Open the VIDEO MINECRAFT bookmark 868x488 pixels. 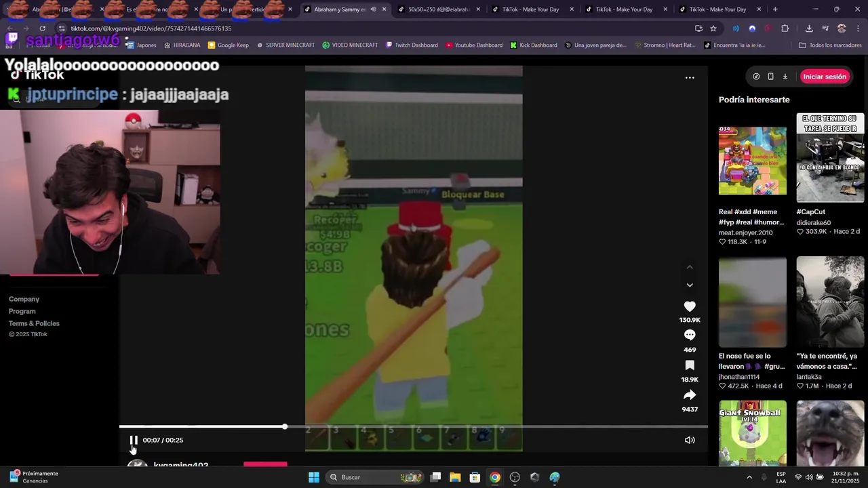350,45
